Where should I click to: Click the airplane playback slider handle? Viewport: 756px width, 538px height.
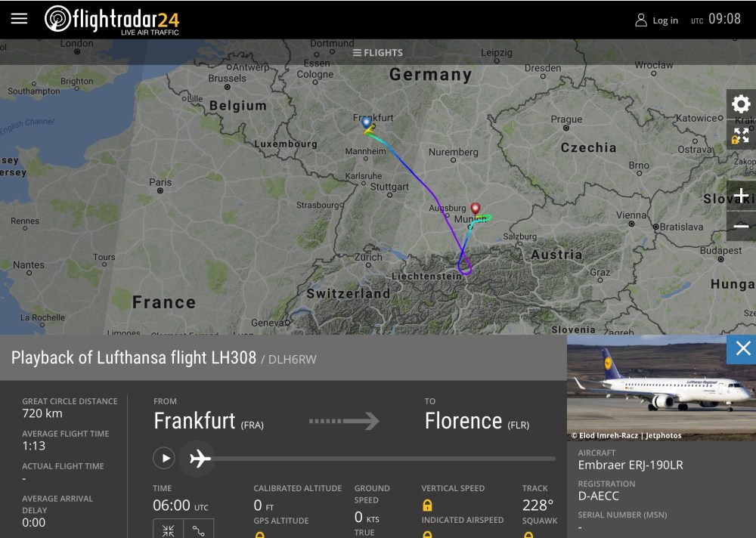coord(200,458)
